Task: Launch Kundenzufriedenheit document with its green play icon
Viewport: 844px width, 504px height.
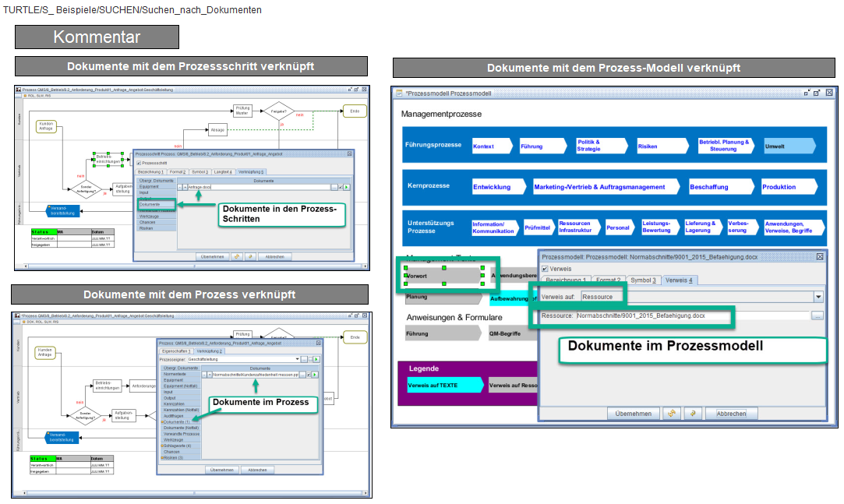Action: pos(315,375)
